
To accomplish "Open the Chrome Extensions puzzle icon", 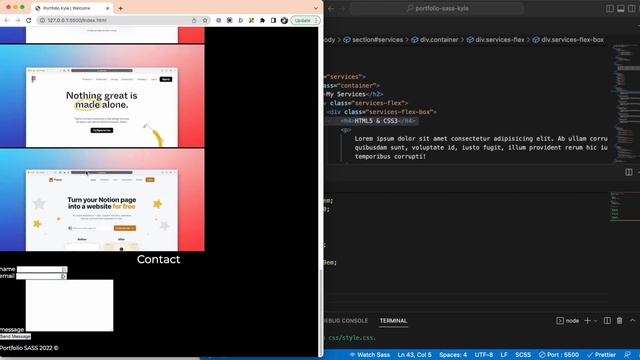I will (x=262, y=20).
